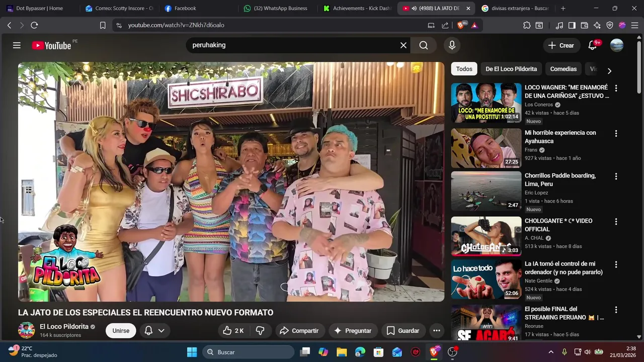This screenshot has width=644, height=362.
Task: Show hidden system tray icons chevron
Action: [551, 352]
